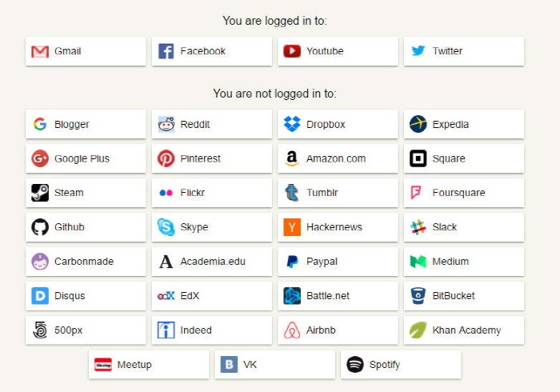Click the Steam logo icon
The image size is (560, 392).
point(40,193)
